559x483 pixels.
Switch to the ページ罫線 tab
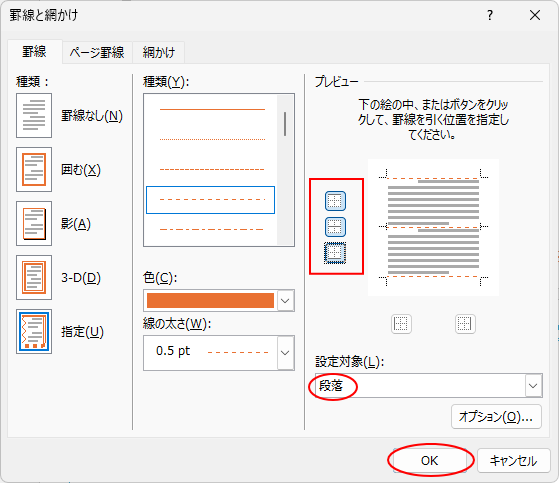point(97,53)
